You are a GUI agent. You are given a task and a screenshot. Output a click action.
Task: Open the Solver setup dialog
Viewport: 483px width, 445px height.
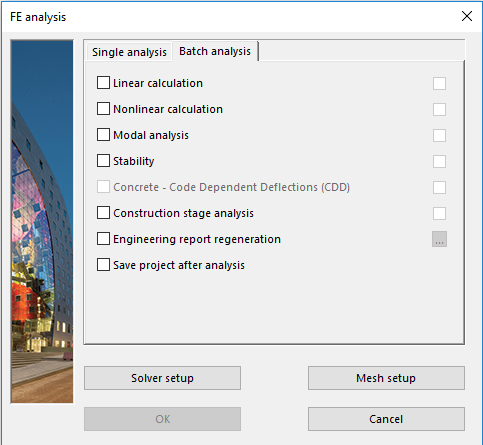162,378
